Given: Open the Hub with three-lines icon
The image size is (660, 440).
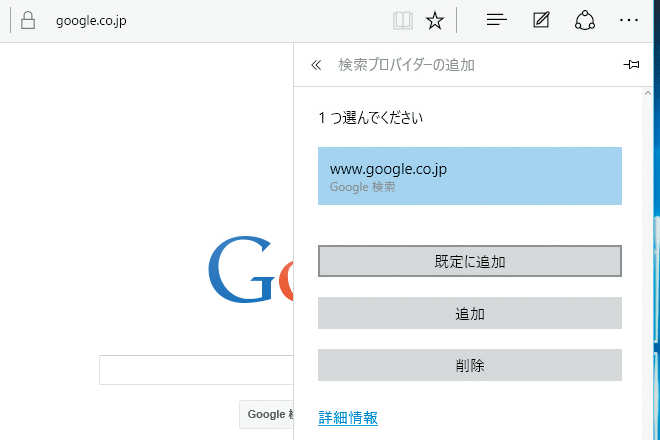Looking at the screenshot, I should click(x=497, y=20).
